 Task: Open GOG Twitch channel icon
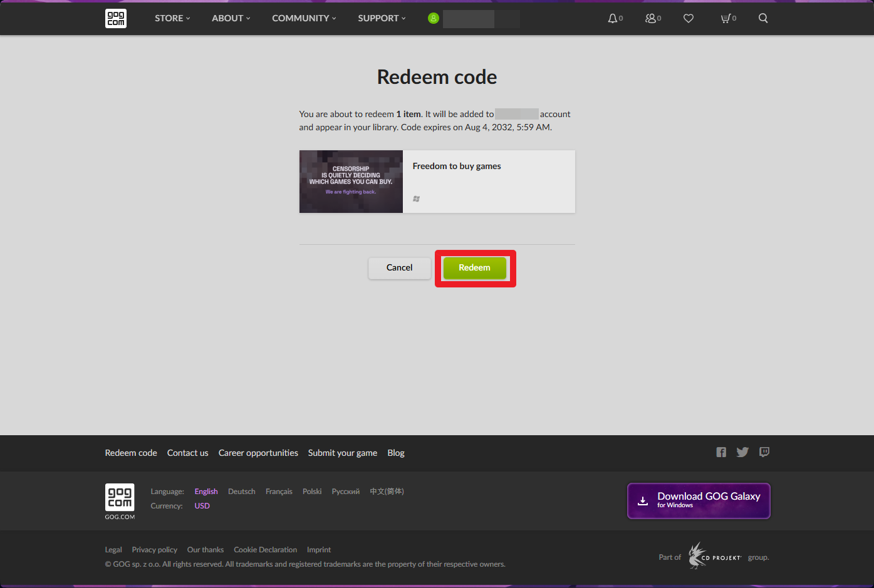[764, 452]
